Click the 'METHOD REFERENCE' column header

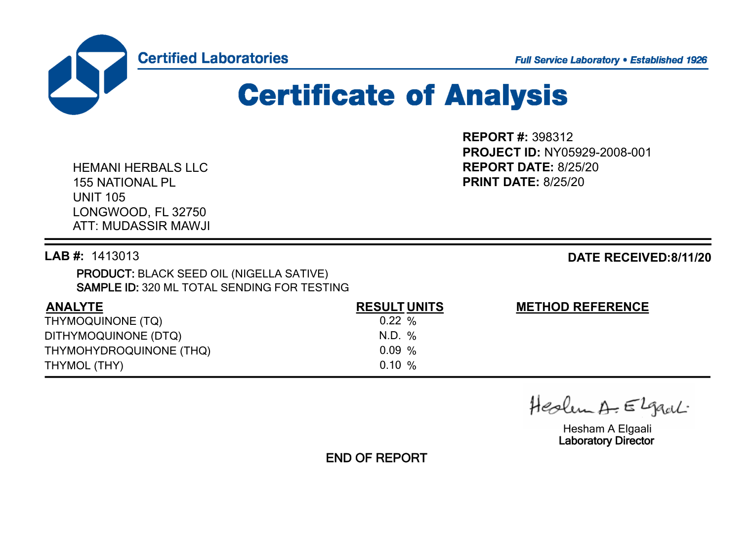(582, 307)
